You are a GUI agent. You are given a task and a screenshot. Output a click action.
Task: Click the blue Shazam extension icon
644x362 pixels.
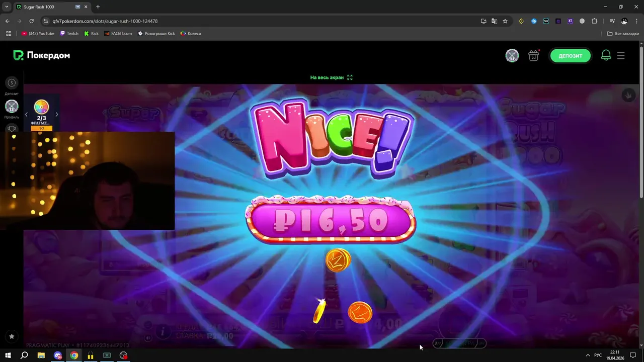click(x=534, y=21)
